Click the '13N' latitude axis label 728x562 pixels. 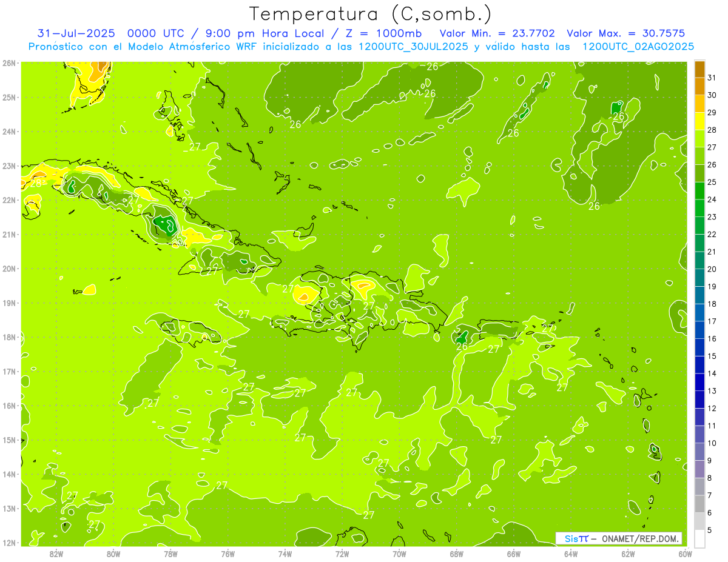point(8,509)
